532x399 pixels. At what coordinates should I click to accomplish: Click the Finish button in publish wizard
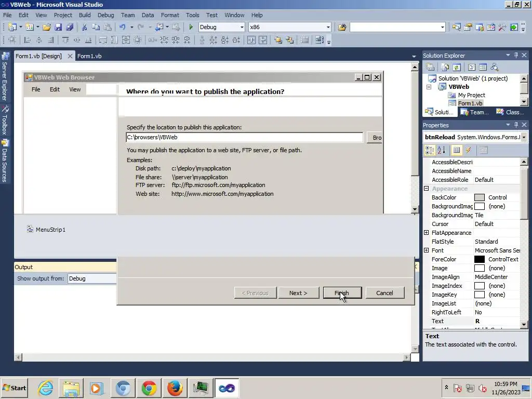pyautogui.click(x=342, y=293)
